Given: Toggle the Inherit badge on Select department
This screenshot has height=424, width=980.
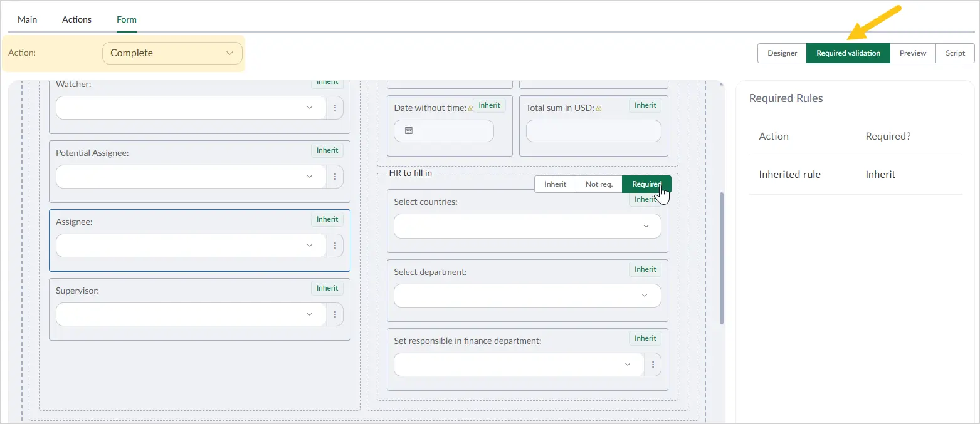Looking at the screenshot, I should (645, 269).
